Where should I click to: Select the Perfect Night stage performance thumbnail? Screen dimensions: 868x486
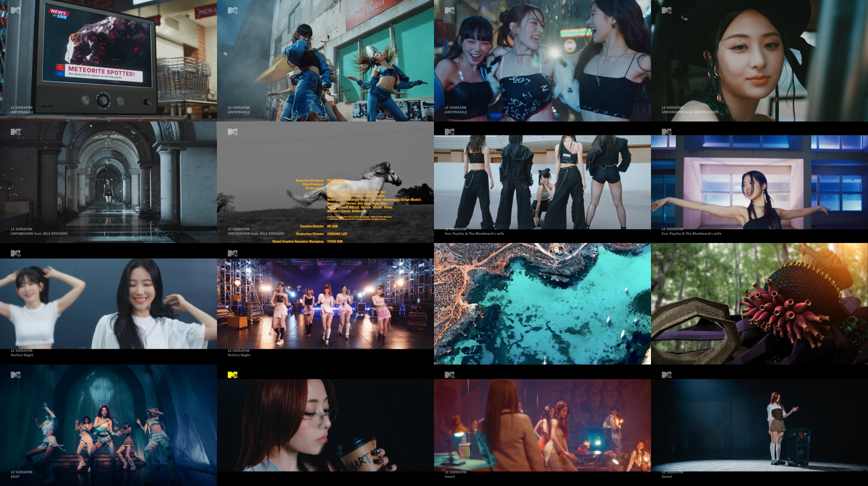coord(325,304)
